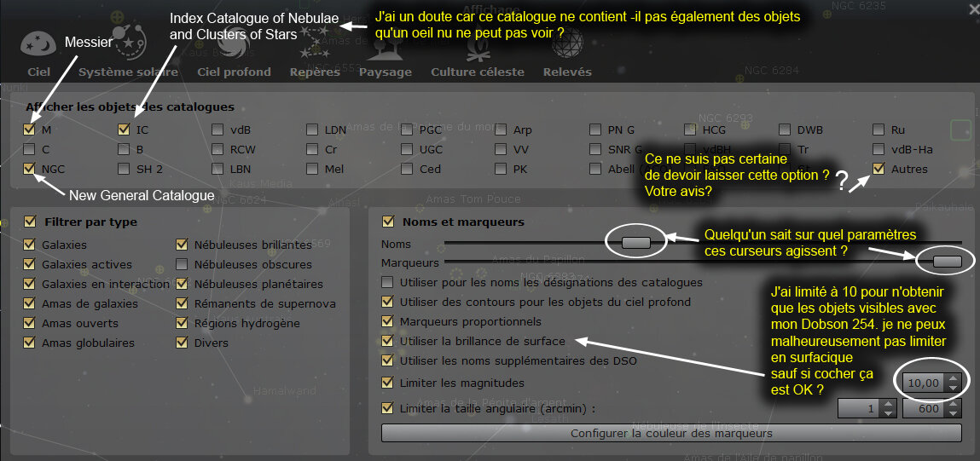Open the Paysage landscape icon

coord(385,45)
